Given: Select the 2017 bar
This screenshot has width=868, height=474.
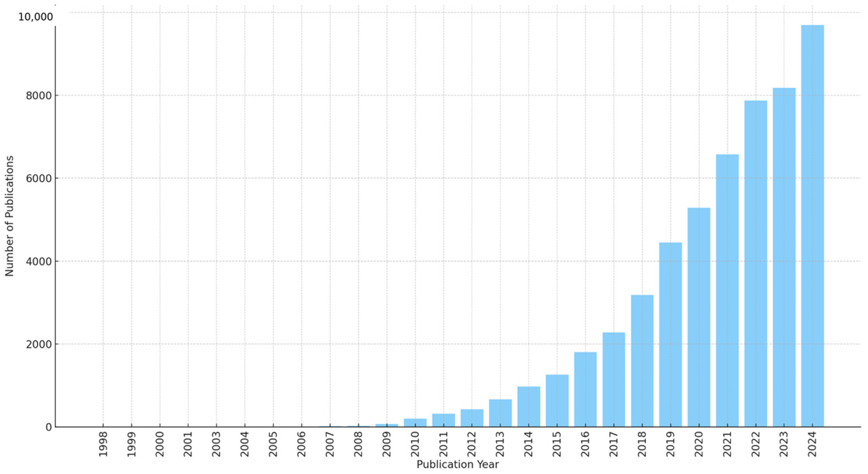Looking at the screenshot, I should coord(614,380).
